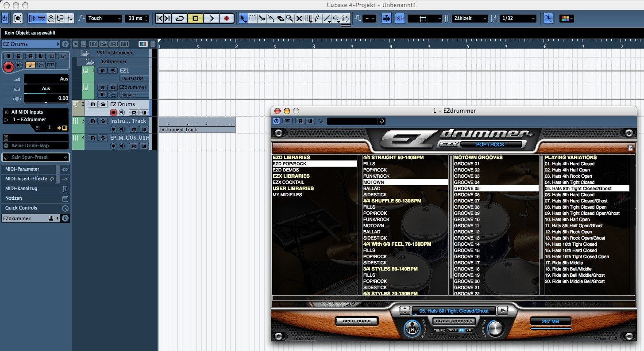
Task: Enable record in the Inspector
Action: pos(8,66)
